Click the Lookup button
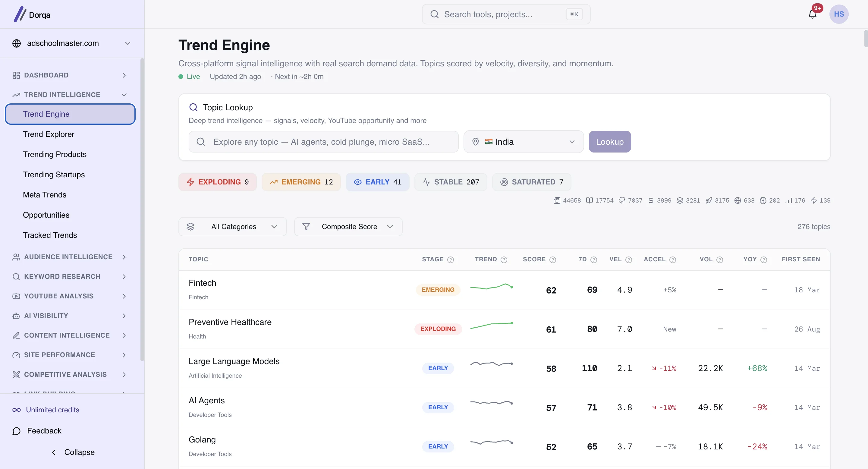Image resolution: width=868 pixels, height=469 pixels. tap(609, 141)
